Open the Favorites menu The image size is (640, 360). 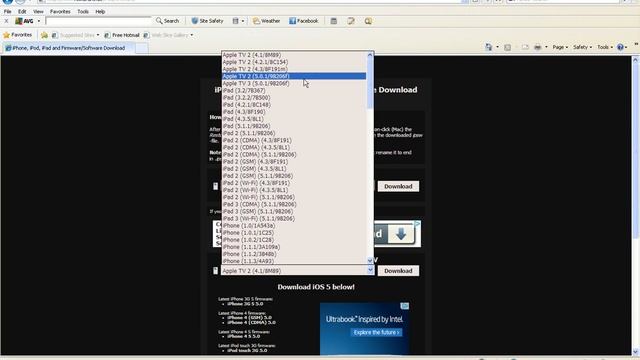click(x=60, y=11)
